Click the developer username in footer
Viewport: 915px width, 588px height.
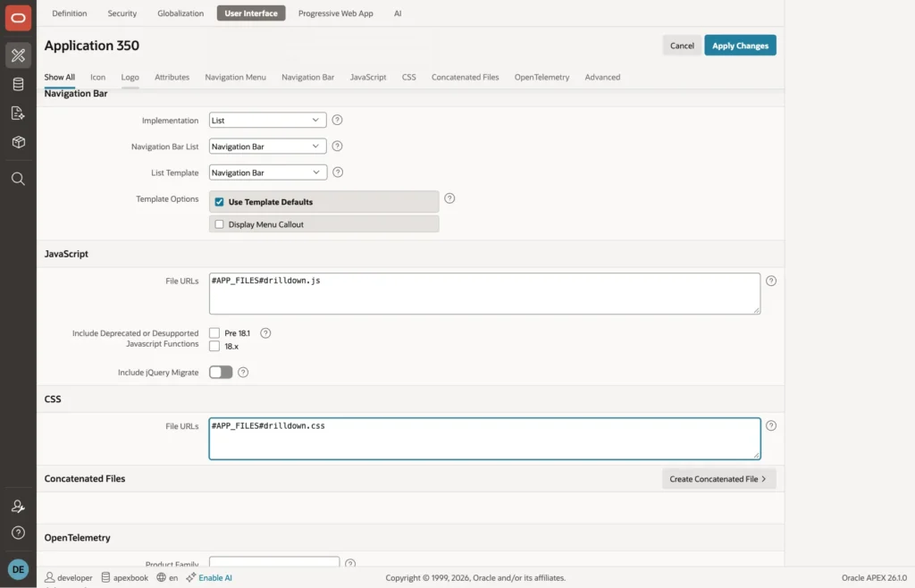(x=75, y=577)
